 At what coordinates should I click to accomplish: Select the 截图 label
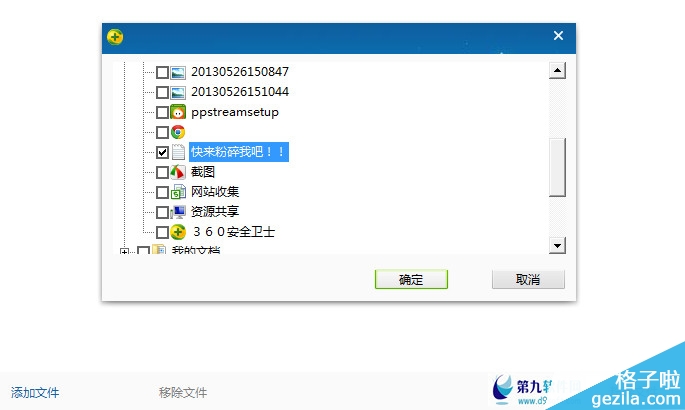[x=203, y=172]
